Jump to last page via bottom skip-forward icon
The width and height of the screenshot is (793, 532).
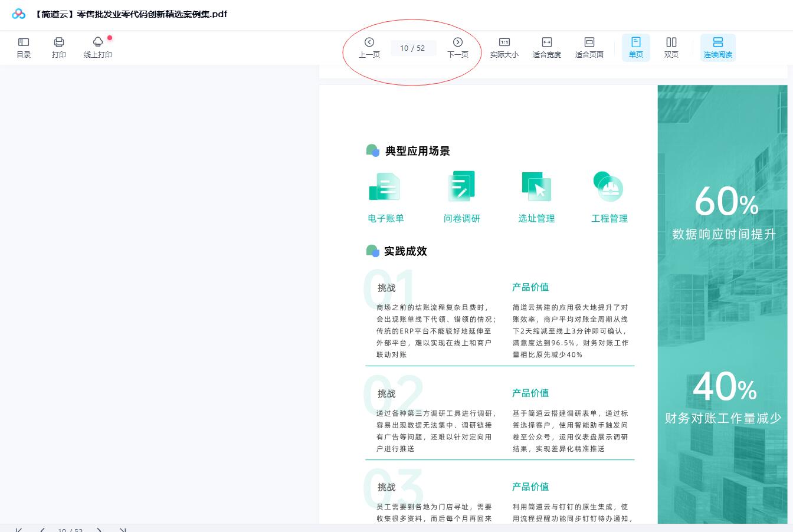(x=123, y=530)
